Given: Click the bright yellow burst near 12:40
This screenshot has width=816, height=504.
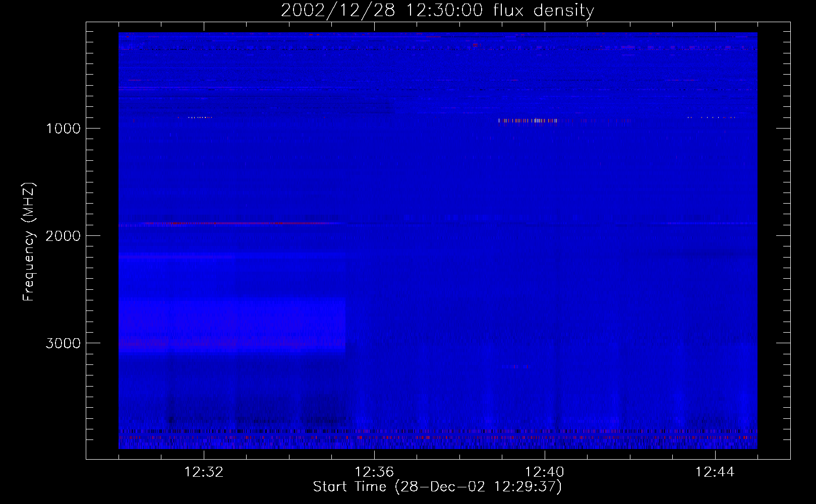Looking at the screenshot, I should click(528, 121).
